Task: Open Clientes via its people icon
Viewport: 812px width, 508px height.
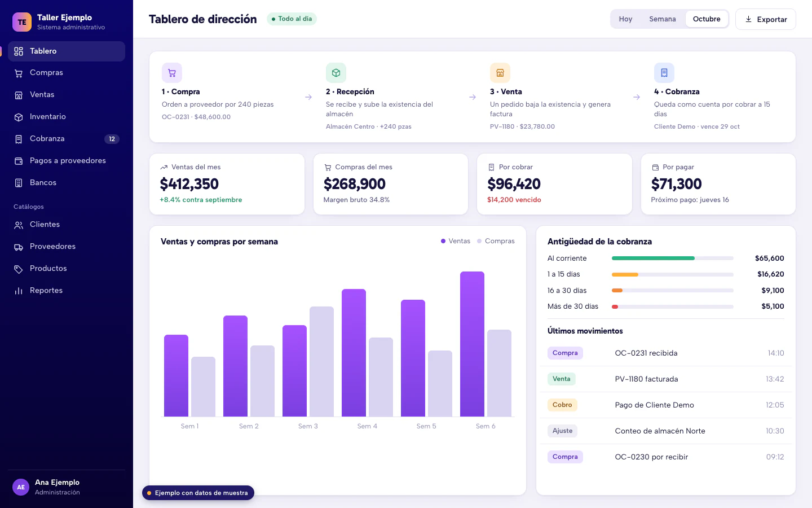Action: click(x=19, y=225)
